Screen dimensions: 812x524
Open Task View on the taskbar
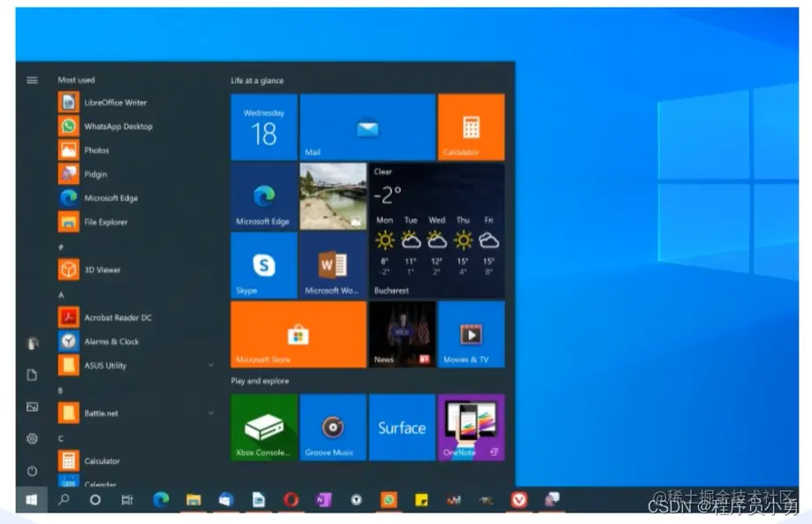(x=127, y=499)
